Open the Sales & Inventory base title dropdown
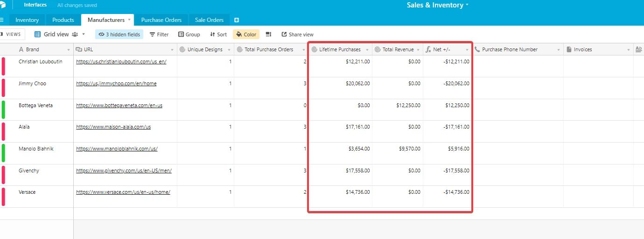The height and width of the screenshot is (239, 644). [x=467, y=5]
